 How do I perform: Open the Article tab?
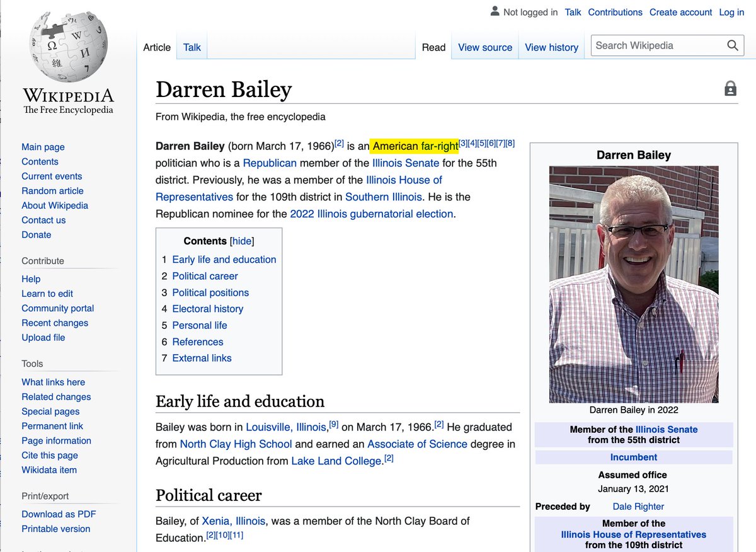pyautogui.click(x=157, y=47)
